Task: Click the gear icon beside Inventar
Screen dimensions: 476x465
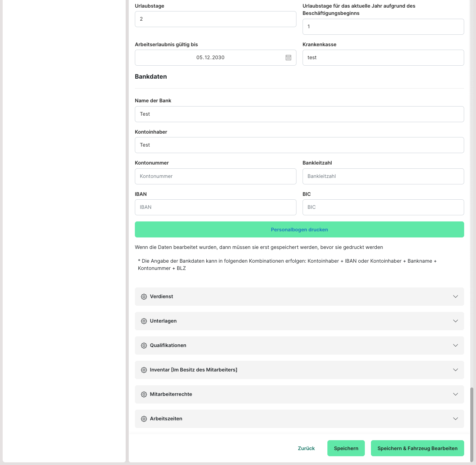Action: point(144,370)
